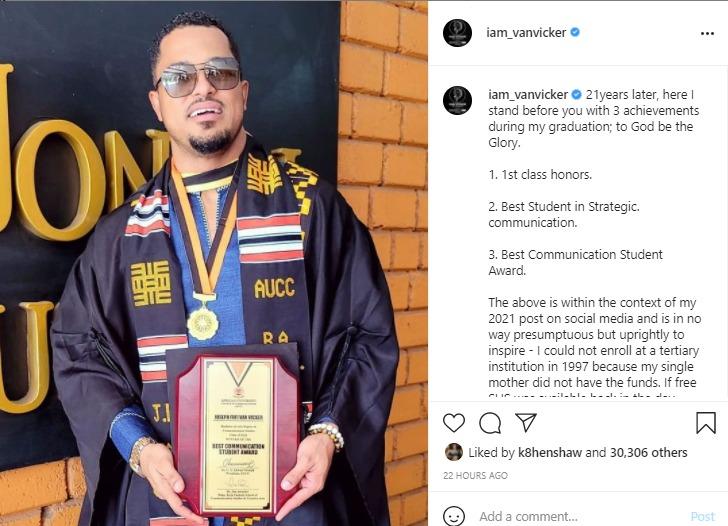Open comments via the speech bubble icon
This screenshot has width=728, height=526.
point(490,423)
